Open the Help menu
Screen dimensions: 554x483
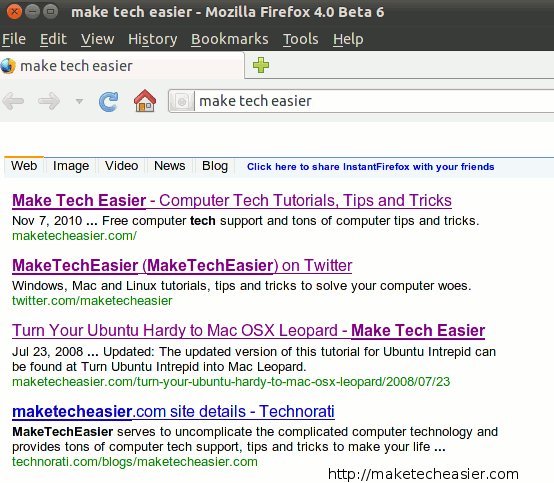(348, 39)
